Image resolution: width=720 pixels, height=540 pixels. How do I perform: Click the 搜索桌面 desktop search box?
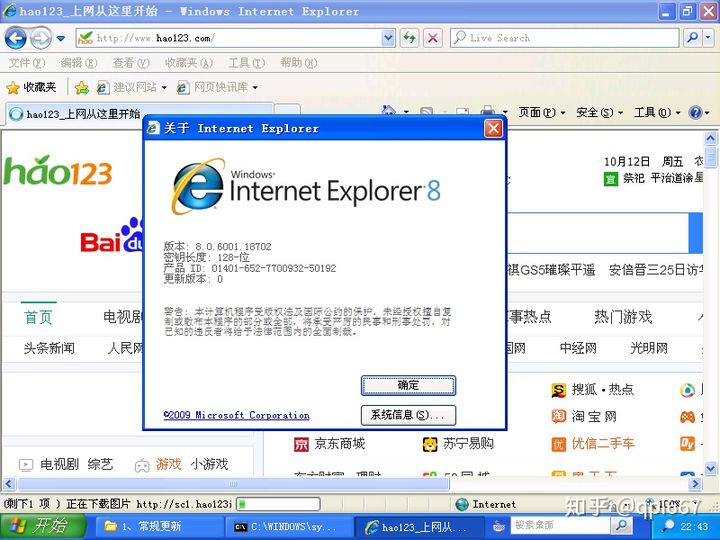point(560,525)
